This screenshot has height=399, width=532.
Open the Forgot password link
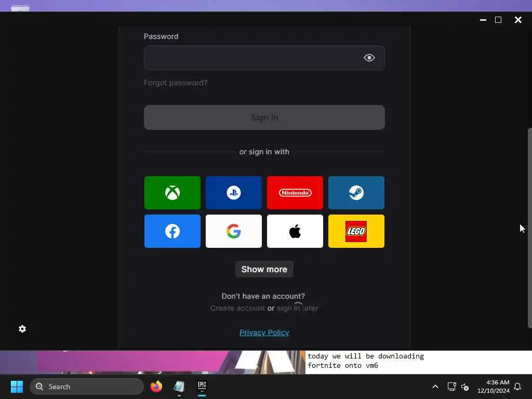[x=176, y=83]
